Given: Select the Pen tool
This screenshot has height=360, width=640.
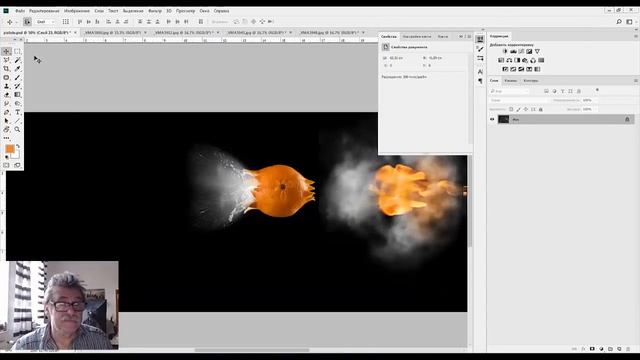Looking at the screenshot, I should coord(7,112).
